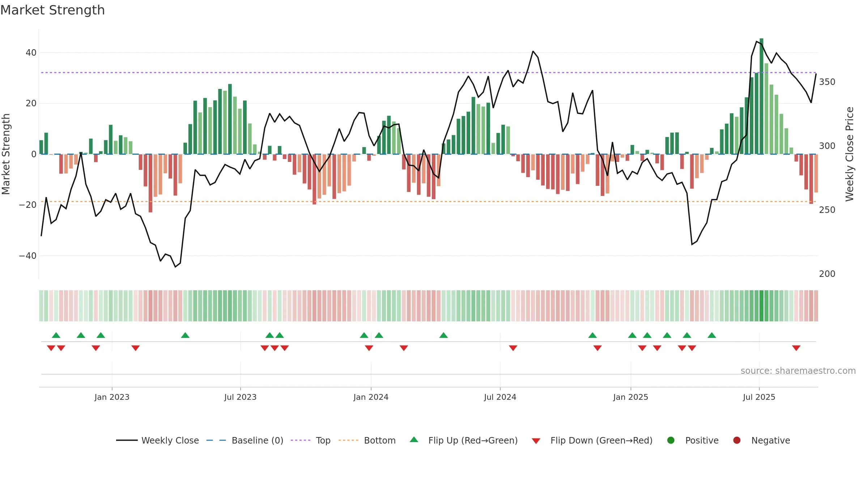The height and width of the screenshot is (488, 868).
Task: Click the Top legend label
Action: coord(323,441)
